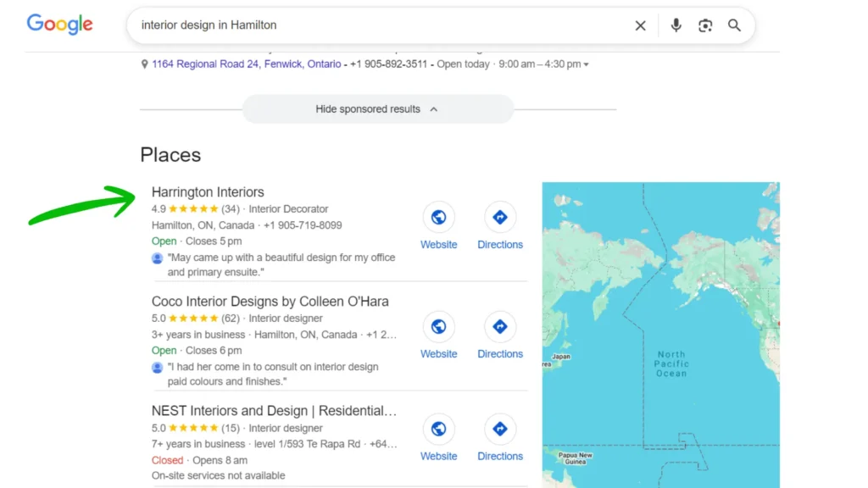The width and height of the screenshot is (868, 488).
Task: Clear the search box text
Action: point(640,25)
